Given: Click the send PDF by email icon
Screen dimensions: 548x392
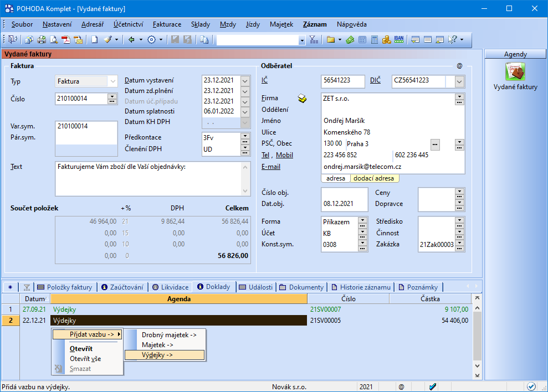Looking at the screenshot, I should click(78, 40).
